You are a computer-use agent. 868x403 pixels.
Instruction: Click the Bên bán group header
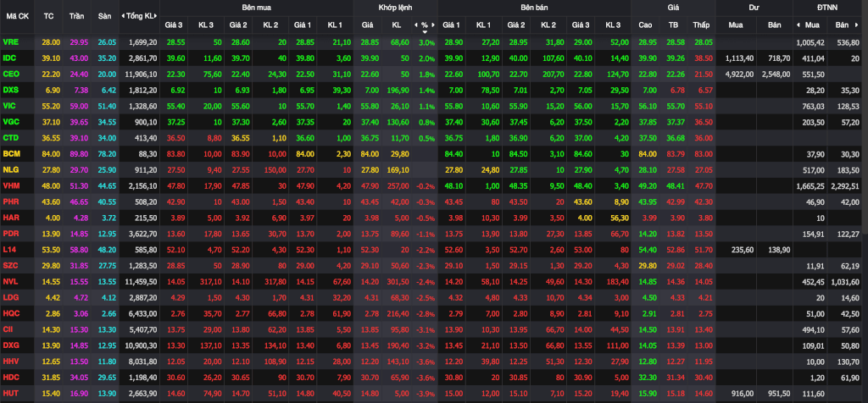coord(534,8)
